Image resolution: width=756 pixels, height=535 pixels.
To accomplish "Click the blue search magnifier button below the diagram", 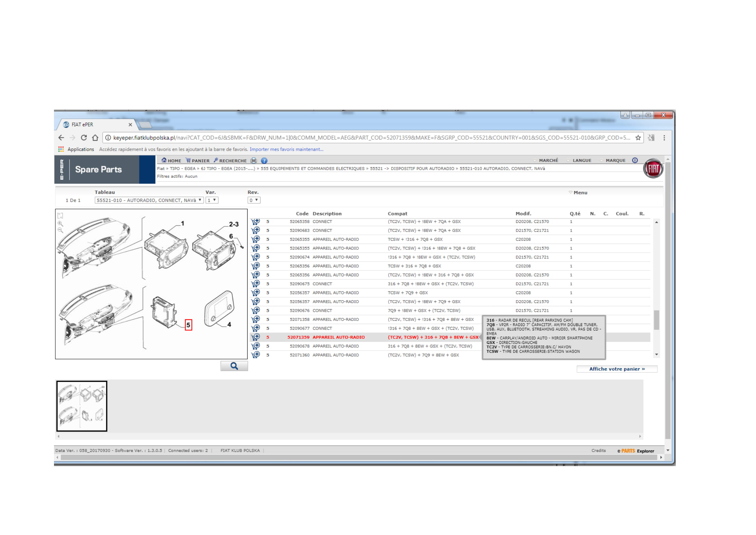I will [234, 366].
